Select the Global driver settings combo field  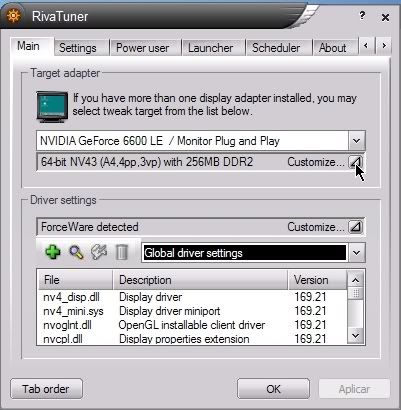pyautogui.click(x=245, y=253)
